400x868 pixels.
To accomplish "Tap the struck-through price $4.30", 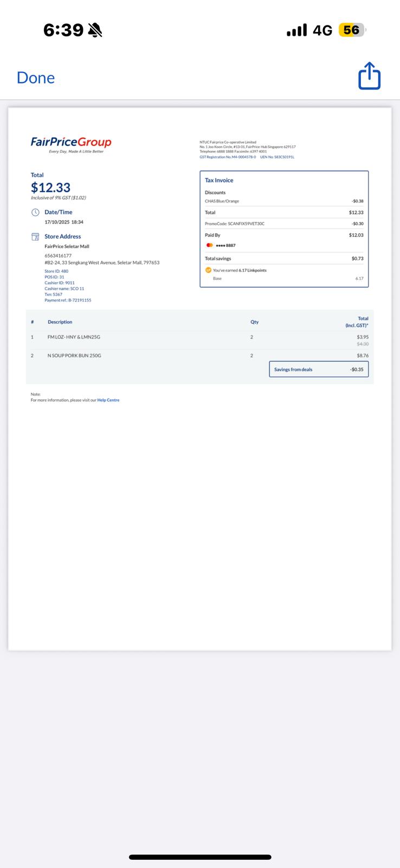I will [x=363, y=344].
